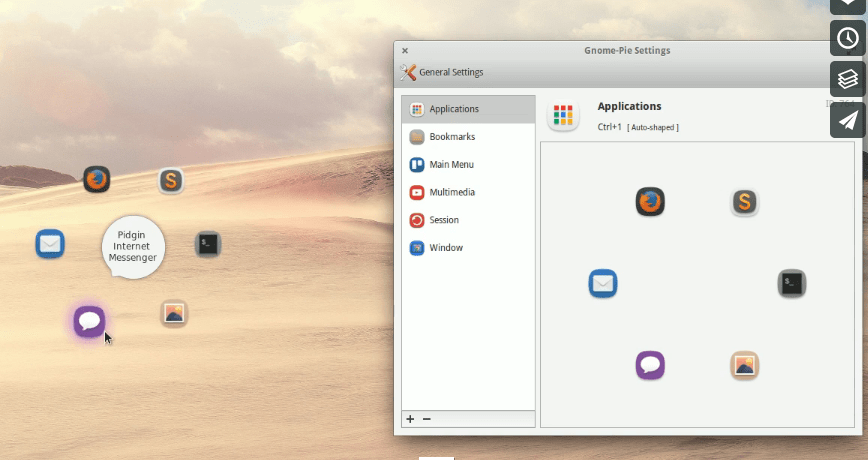Add a new pie with plus button
Viewport: 868px width, 460px height.
[x=410, y=419]
